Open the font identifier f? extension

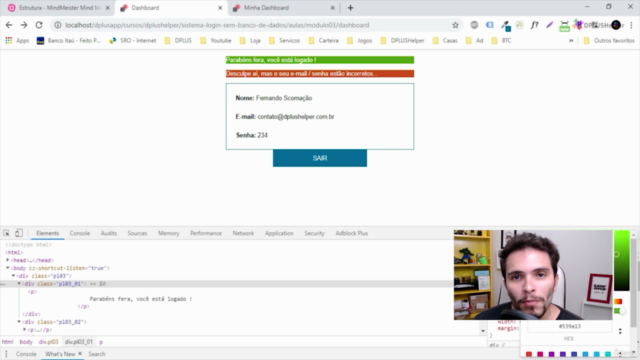coord(534,25)
